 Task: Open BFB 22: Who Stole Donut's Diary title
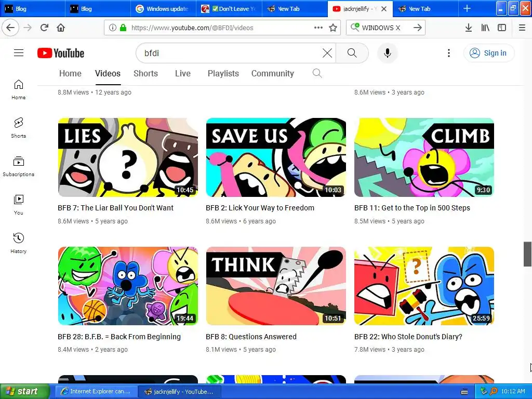408,337
